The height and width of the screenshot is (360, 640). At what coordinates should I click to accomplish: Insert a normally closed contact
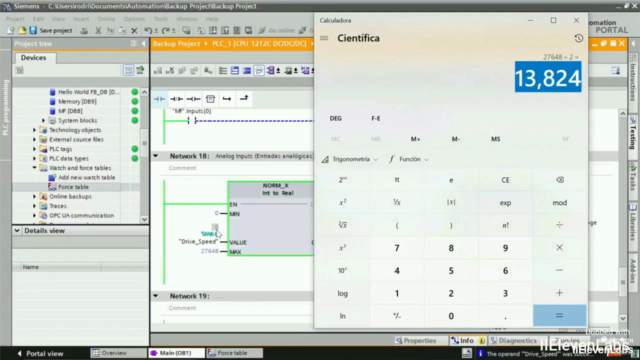176,99
